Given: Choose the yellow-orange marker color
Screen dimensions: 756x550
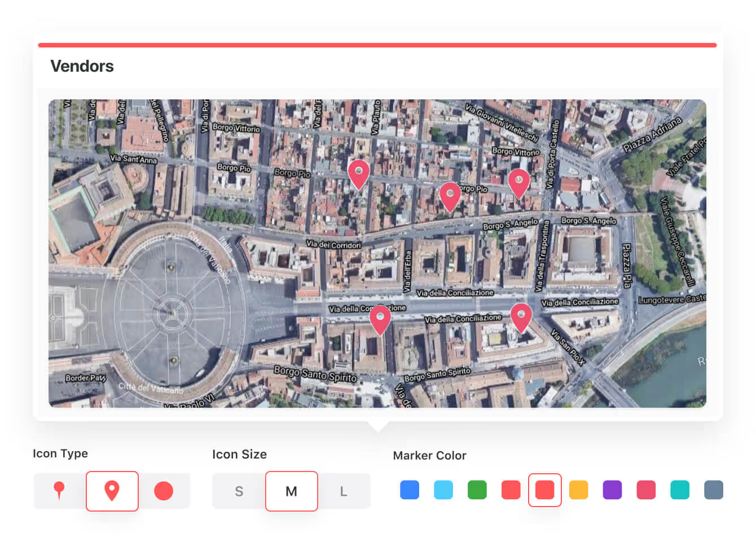Looking at the screenshot, I should click(578, 490).
